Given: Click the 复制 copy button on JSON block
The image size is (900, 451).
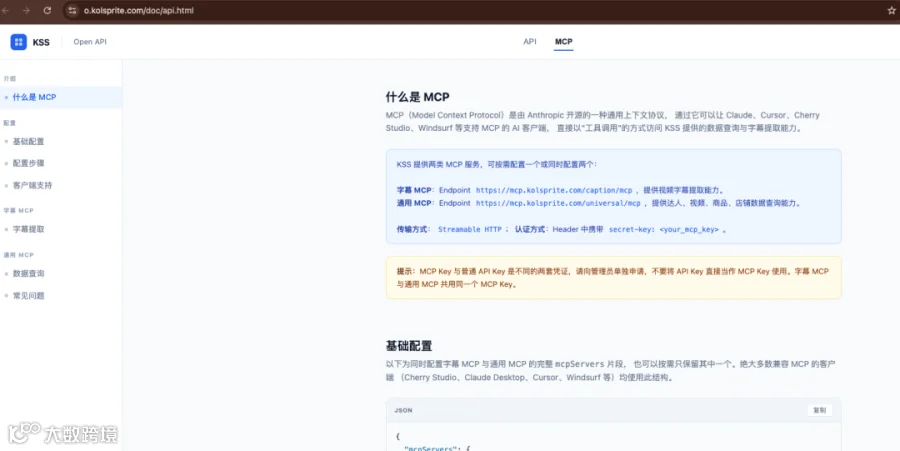Looking at the screenshot, I should click(819, 410).
